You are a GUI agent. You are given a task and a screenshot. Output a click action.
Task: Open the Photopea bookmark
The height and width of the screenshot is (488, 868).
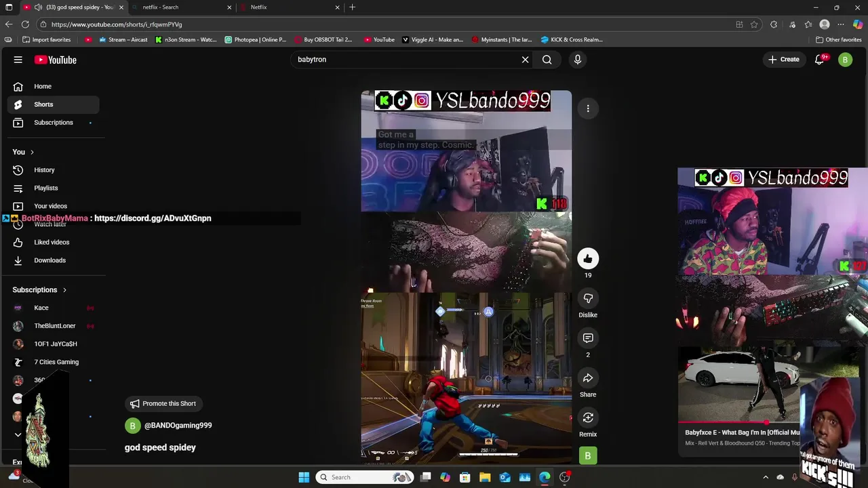[x=256, y=39]
